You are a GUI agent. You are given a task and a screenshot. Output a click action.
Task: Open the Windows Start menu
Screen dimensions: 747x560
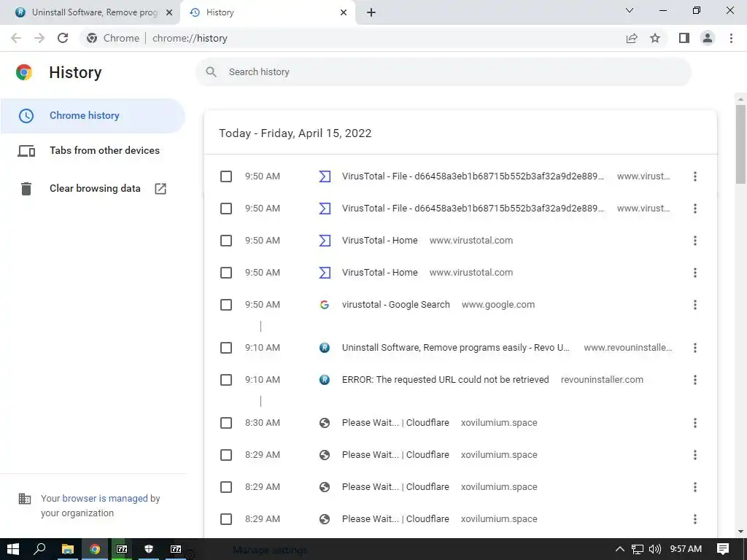click(13, 549)
